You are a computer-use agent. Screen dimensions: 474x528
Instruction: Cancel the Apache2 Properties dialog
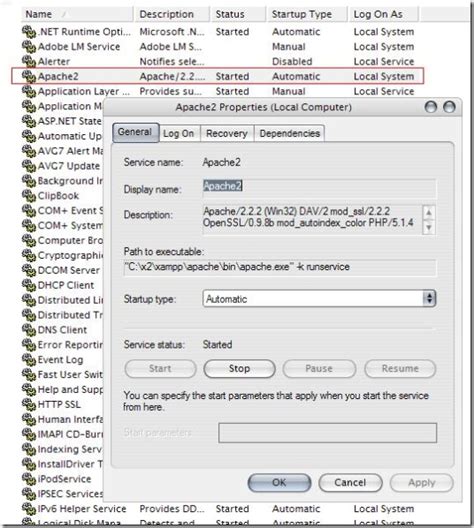pyautogui.click(x=350, y=483)
